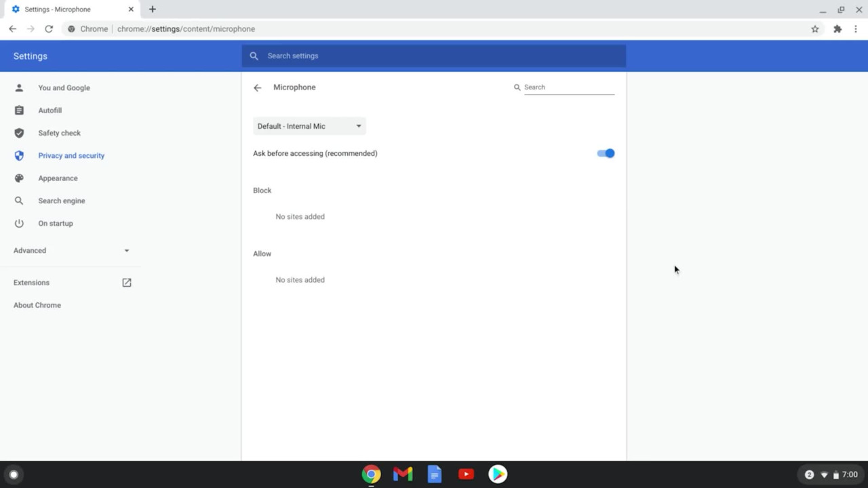Click the Search settings field

tap(434, 56)
